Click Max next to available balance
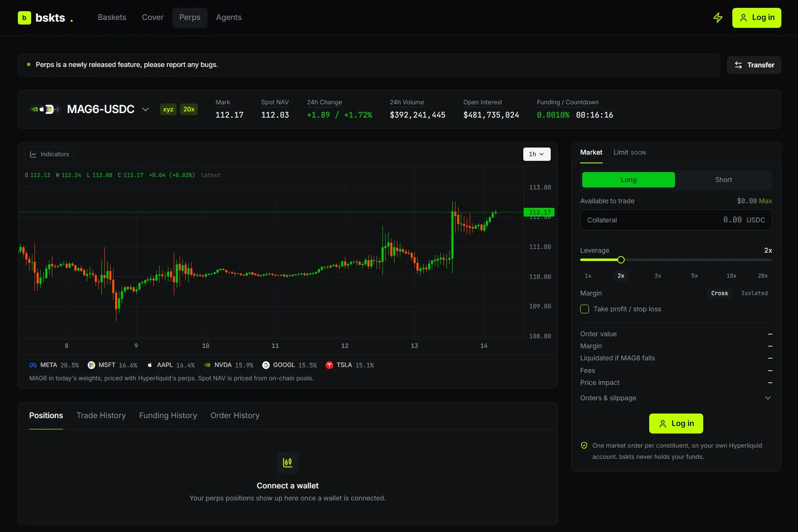This screenshot has width=798, height=532. point(766,201)
